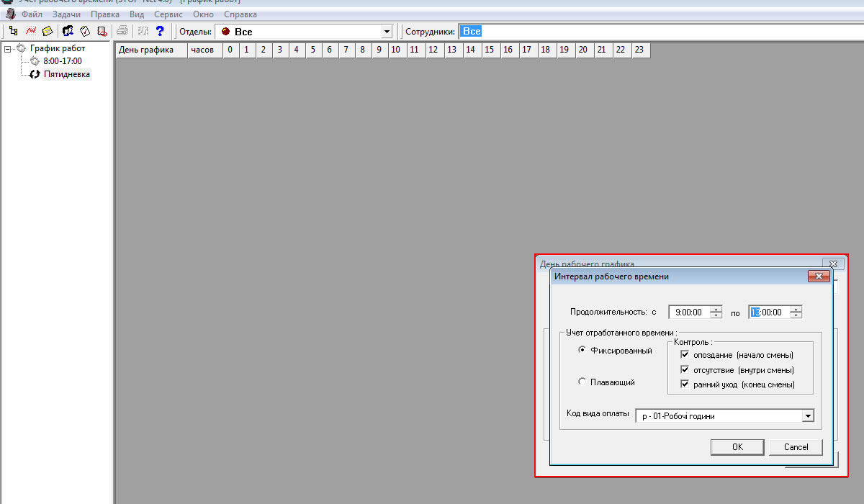Viewport: 864px width, 504px height.
Task: Click the clock schedule toolbar icon
Action: click(x=85, y=31)
